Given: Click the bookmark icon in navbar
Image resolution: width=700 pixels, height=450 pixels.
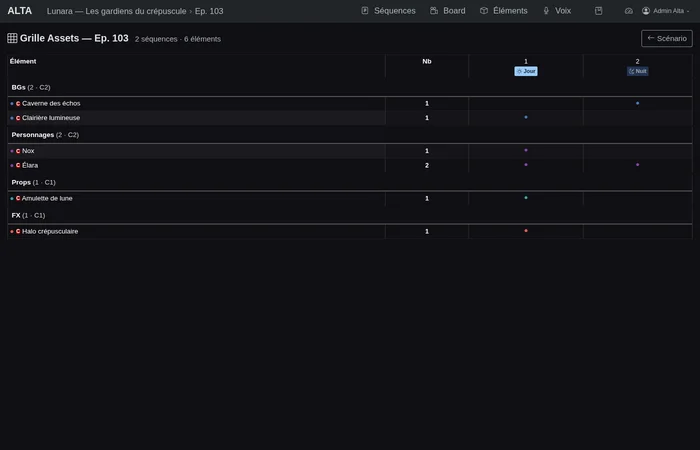Looking at the screenshot, I should coord(598,11).
